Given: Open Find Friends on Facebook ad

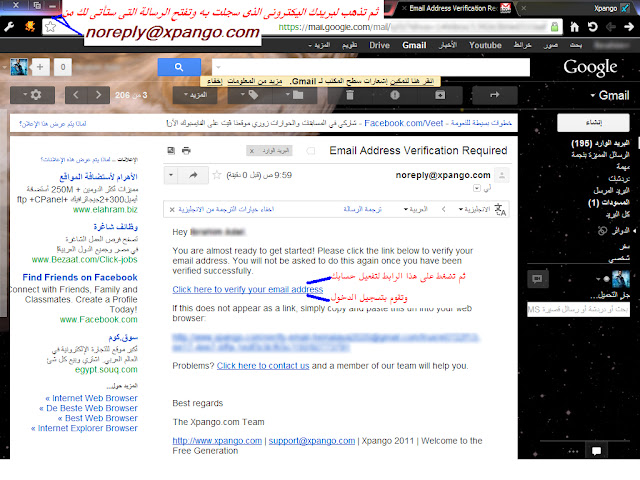Looking at the screenshot, I should pos(80,278).
